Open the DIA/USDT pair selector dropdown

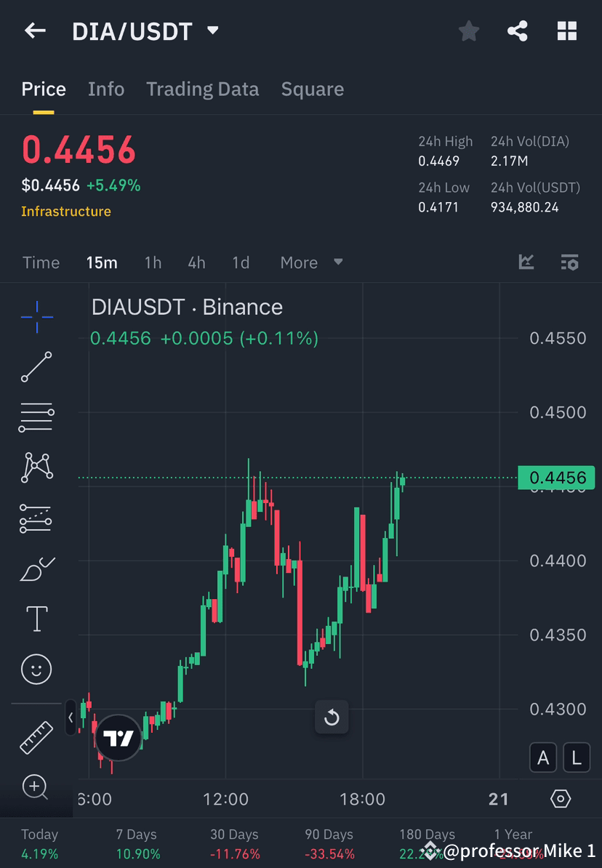(212, 31)
